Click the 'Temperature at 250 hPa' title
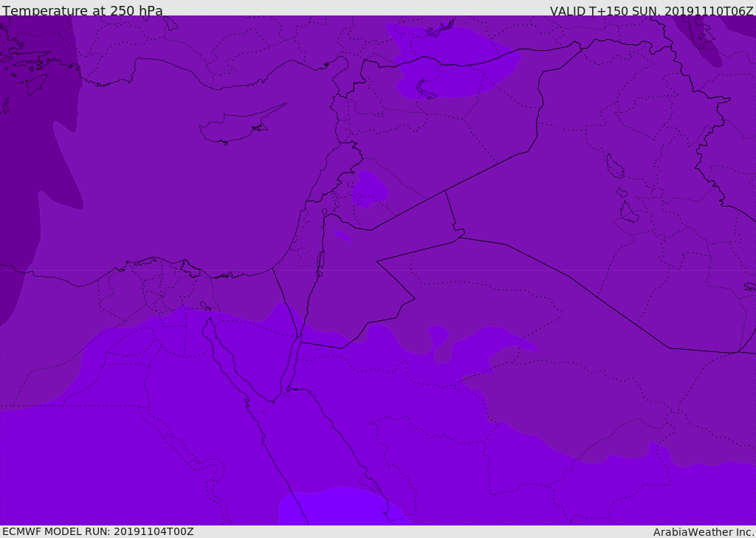This screenshot has width=756, height=538. pyautogui.click(x=83, y=10)
